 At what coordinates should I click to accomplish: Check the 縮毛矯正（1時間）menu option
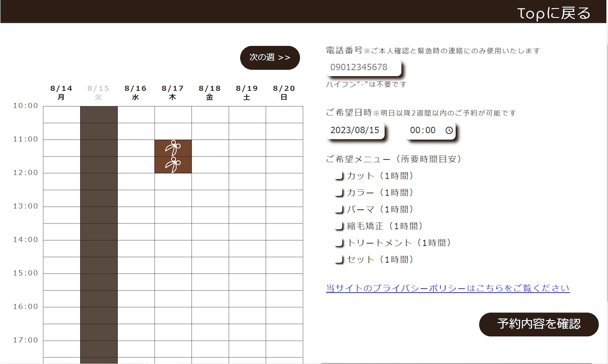339,226
